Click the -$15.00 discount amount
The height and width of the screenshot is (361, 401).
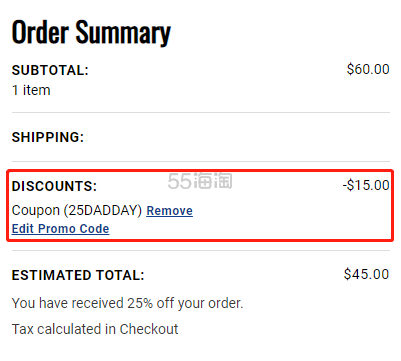click(x=366, y=185)
